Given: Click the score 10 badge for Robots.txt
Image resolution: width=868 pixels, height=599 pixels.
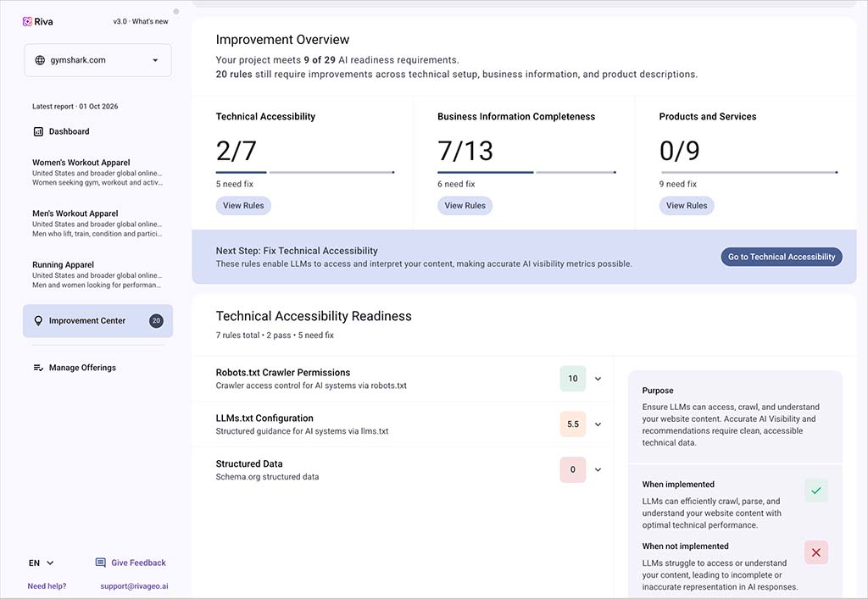Looking at the screenshot, I should [x=573, y=379].
